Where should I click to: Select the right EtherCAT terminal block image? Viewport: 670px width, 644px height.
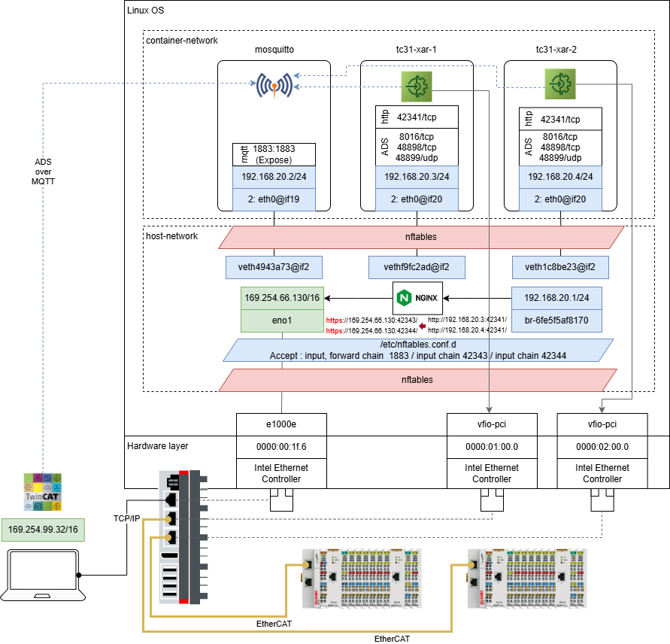526,578
